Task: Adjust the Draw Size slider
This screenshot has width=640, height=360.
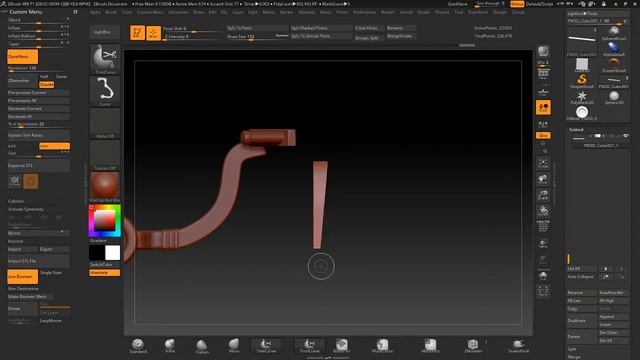Action: [x=258, y=36]
